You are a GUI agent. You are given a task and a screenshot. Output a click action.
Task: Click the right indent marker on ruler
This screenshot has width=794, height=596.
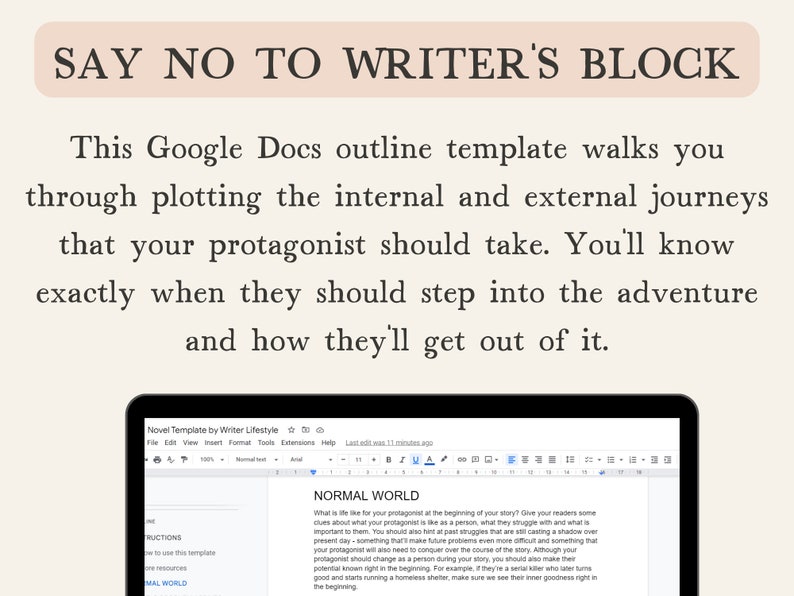[x=602, y=472]
